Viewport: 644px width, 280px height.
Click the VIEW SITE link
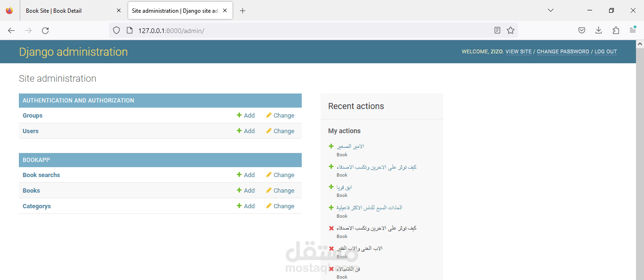(519, 52)
